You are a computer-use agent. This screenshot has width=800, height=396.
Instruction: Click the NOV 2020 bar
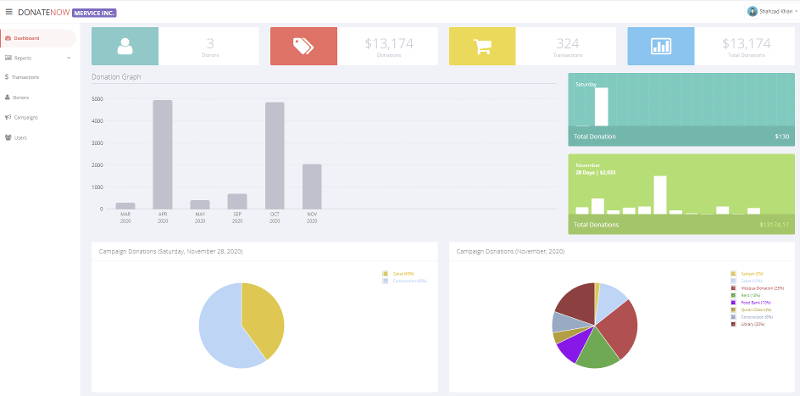[312, 187]
